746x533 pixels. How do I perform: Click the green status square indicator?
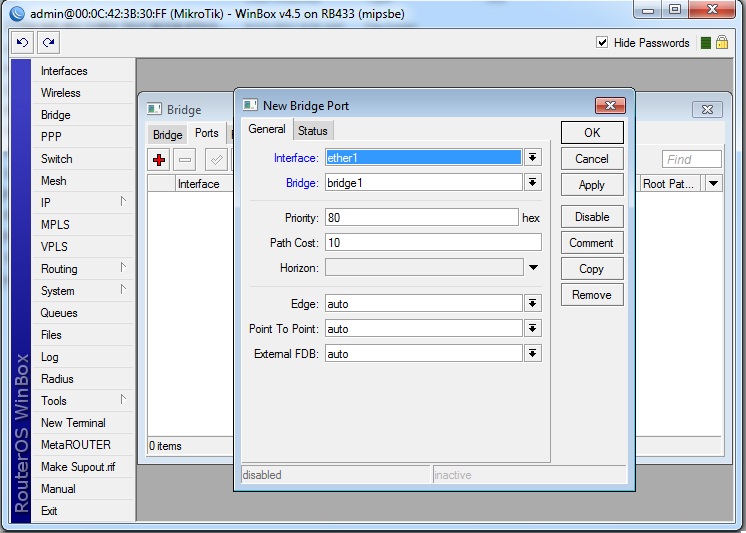coord(706,43)
